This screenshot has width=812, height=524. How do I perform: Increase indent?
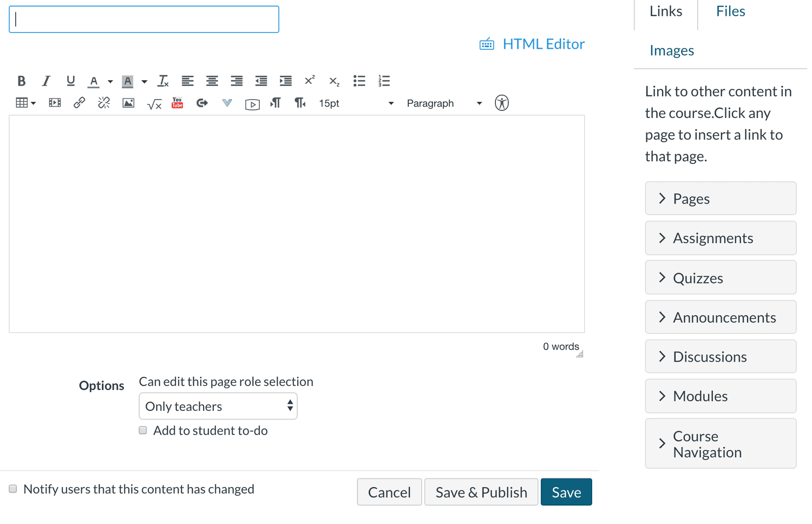(286, 81)
